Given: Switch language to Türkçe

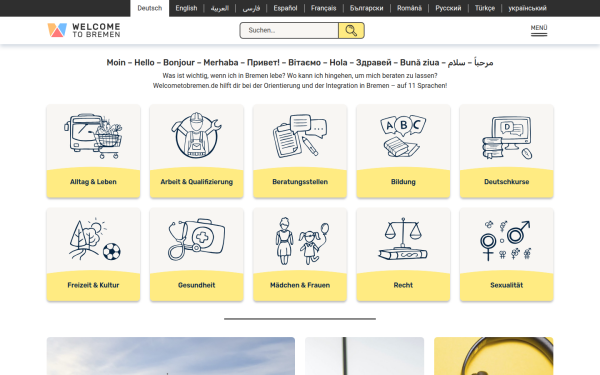Looking at the screenshot, I should pyautogui.click(x=485, y=8).
